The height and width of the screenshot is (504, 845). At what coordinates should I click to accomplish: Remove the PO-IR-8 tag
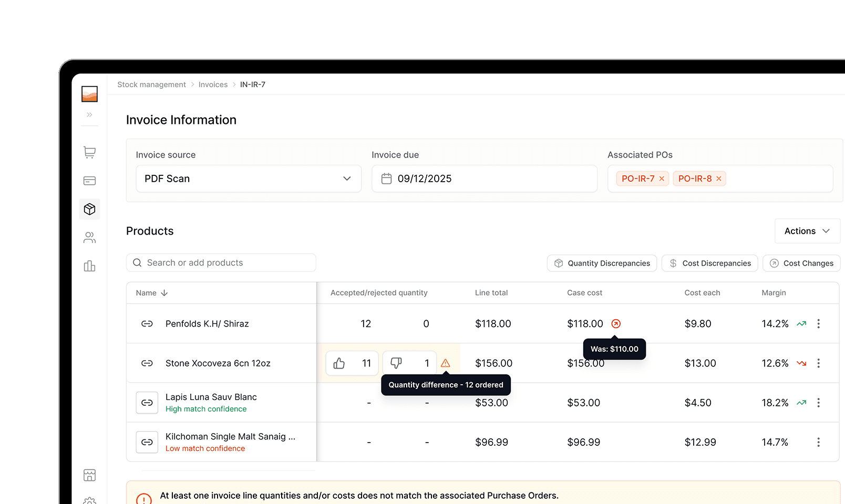pos(718,179)
